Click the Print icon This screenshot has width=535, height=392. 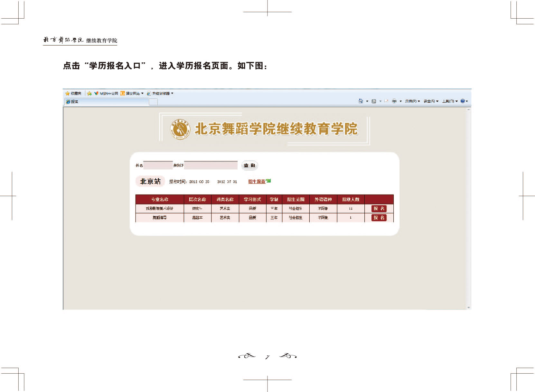pos(394,101)
